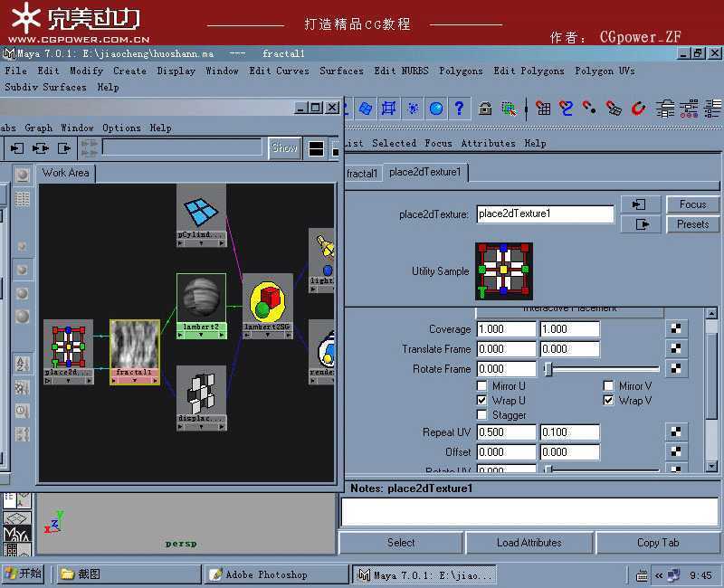The width and height of the screenshot is (724, 588).
Task: Expand the lambert2SG node bottom arrow
Action: [267, 335]
